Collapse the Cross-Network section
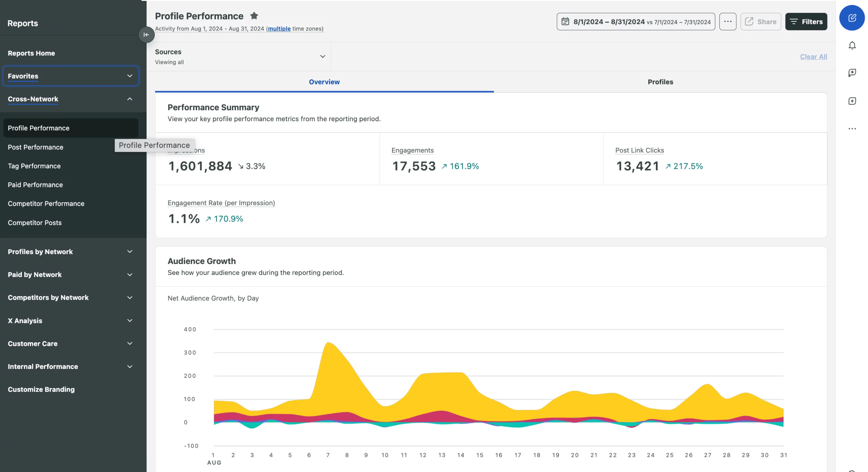Image resolution: width=868 pixels, height=472 pixels. (x=71, y=99)
